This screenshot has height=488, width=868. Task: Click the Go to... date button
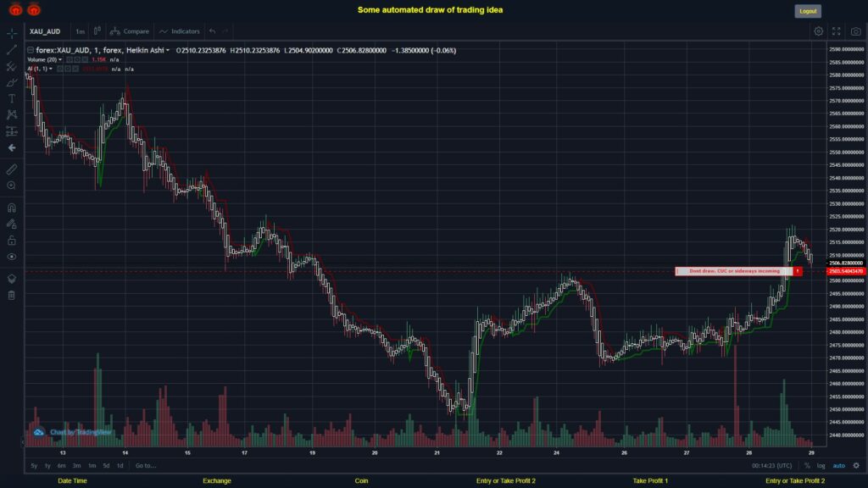pos(146,466)
